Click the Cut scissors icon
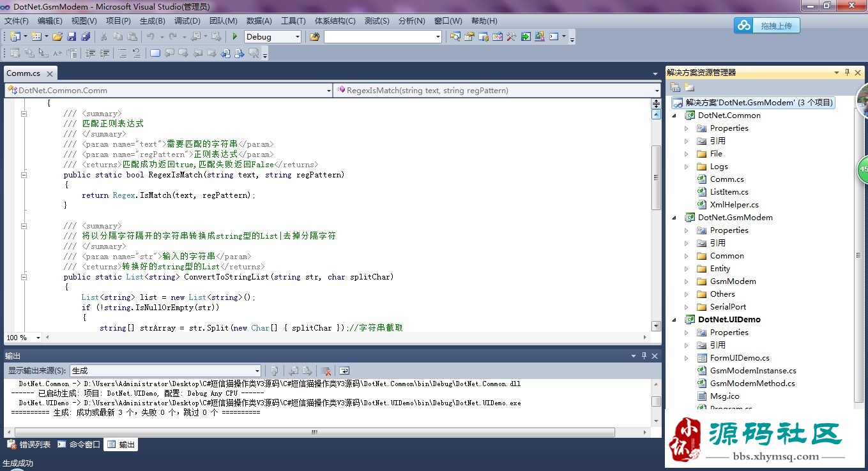 pyautogui.click(x=103, y=36)
